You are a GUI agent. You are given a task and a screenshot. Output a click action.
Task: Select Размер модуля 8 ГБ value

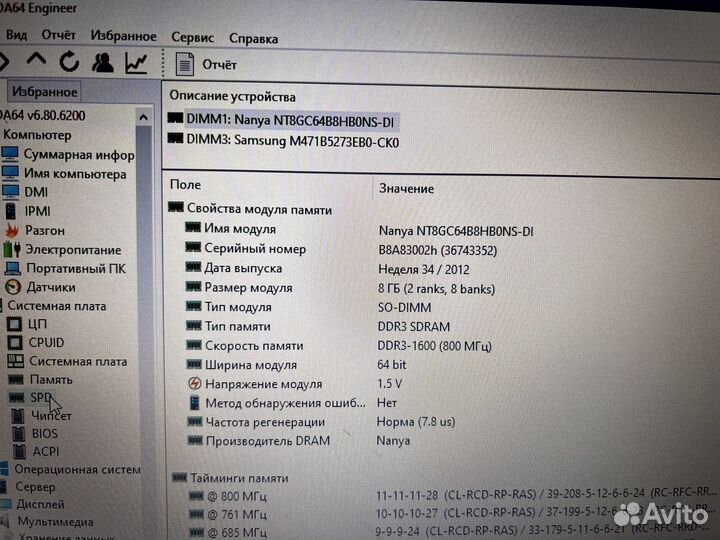click(x=436, y=289)
